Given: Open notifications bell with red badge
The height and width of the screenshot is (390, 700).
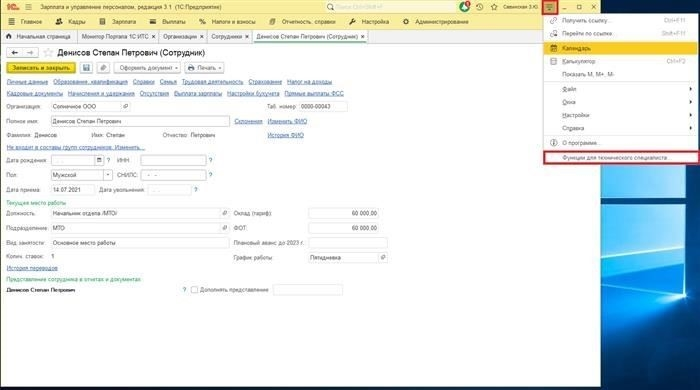Looking at the screenshot, I should pyautogui.click(x=465, y=7).
